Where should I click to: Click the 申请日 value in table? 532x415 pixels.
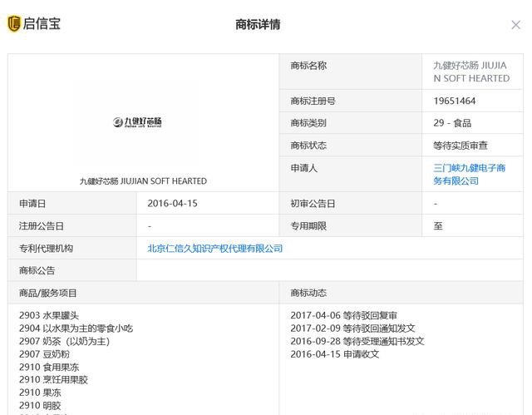coord(172,203)
